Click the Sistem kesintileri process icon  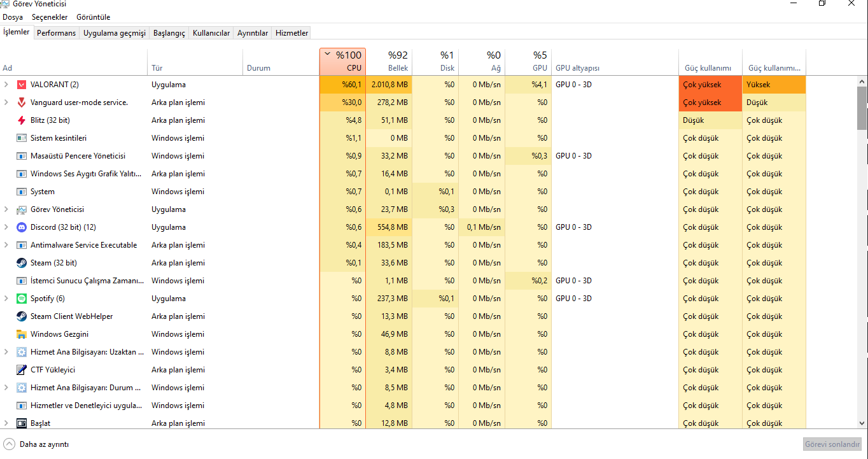(22, 138)
